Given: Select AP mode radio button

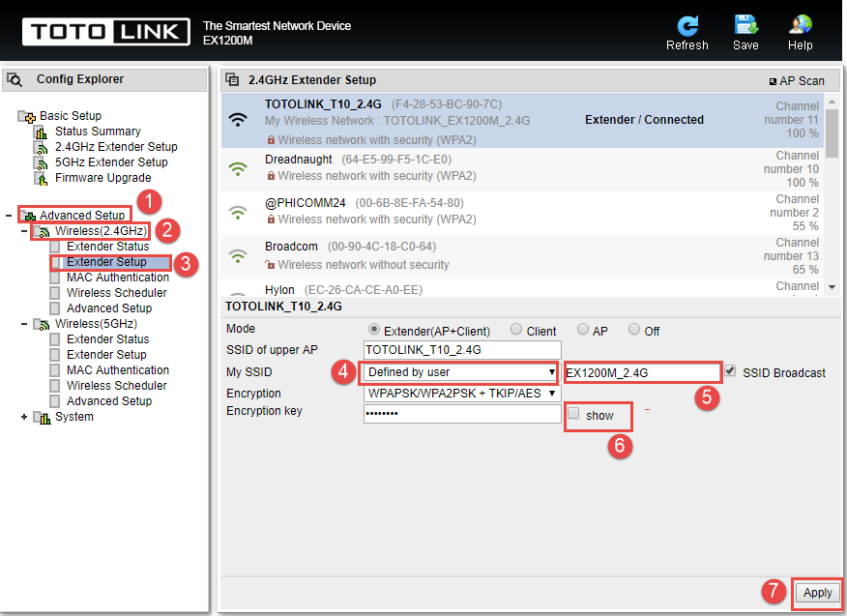Looking at the screenshot, I should tap(583, 329).
